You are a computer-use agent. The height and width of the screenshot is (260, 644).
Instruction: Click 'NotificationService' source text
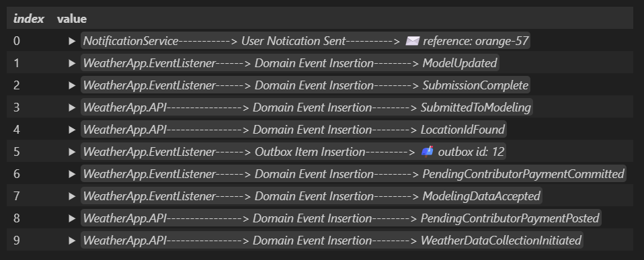point(130,41)
